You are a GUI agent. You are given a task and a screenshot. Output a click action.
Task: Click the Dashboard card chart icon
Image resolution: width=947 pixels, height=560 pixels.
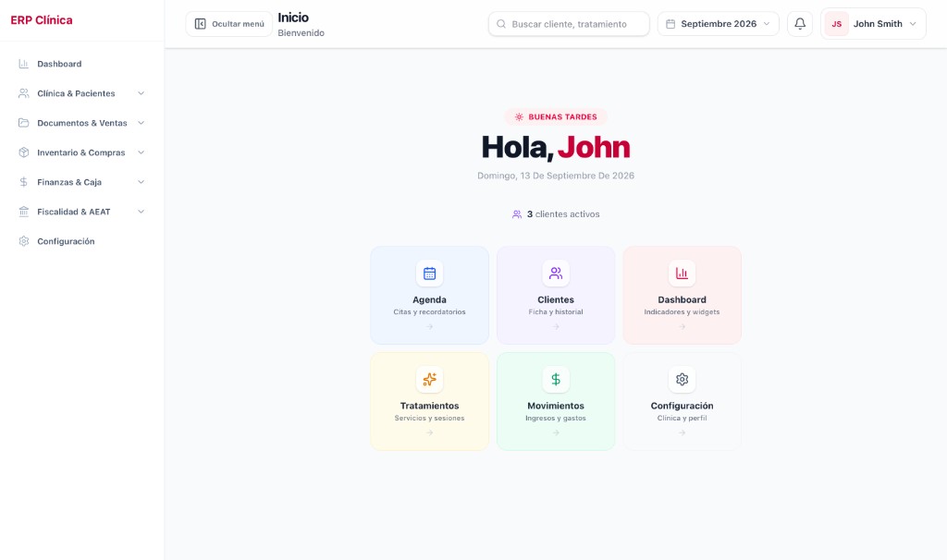click(x=682, y=274)
